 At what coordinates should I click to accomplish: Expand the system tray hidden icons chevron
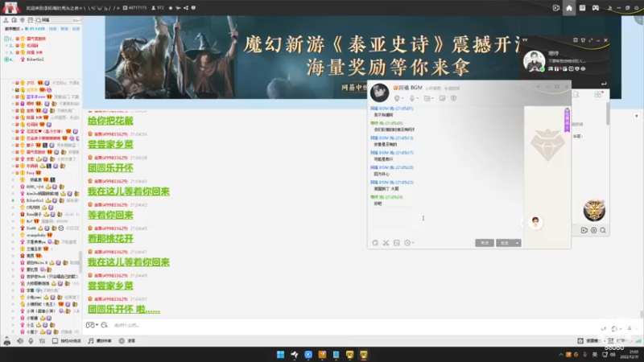click(x=560, y=355)
